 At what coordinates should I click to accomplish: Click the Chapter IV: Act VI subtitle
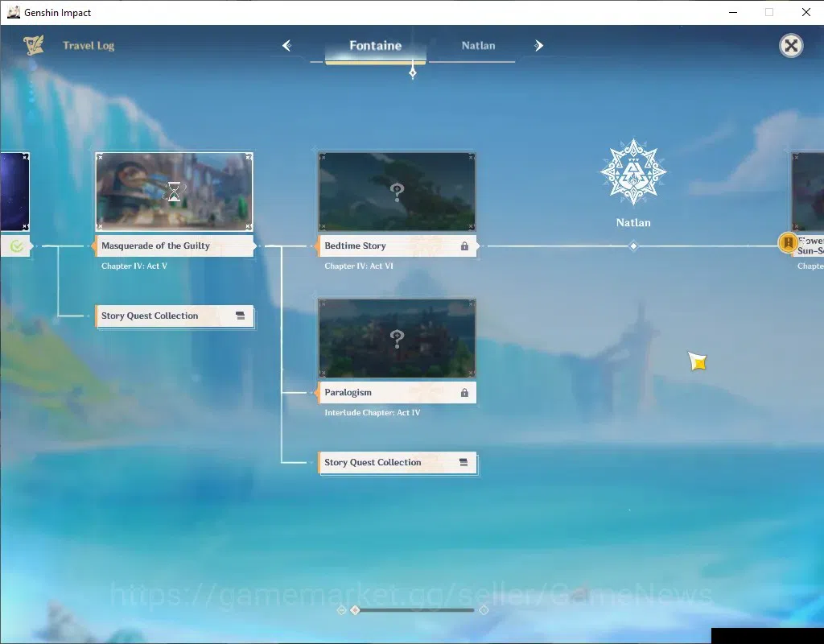tap(358, 266)
